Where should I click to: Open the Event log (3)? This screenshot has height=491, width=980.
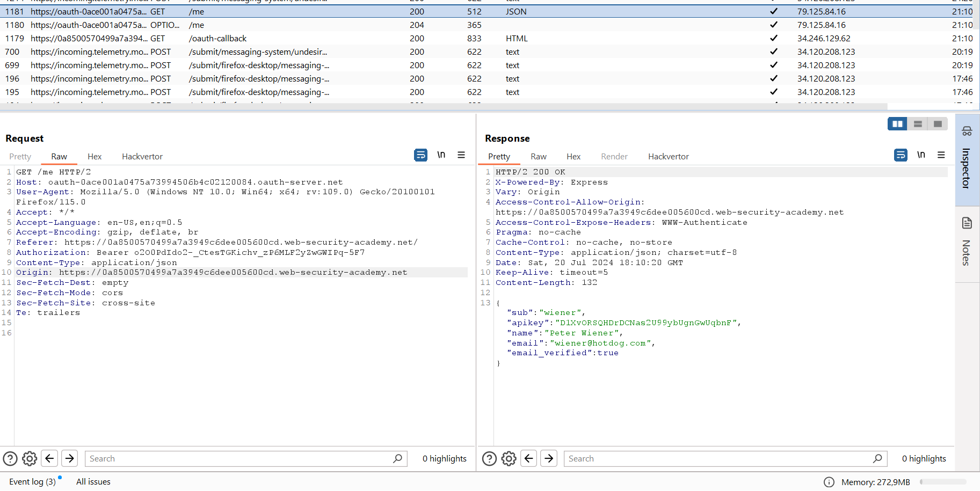click(32, 482)
